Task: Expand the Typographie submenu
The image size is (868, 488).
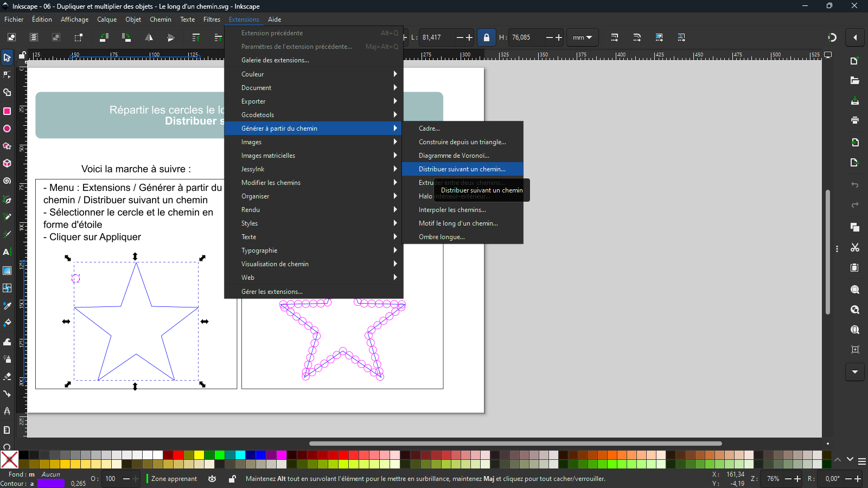Action: (314, 251)
